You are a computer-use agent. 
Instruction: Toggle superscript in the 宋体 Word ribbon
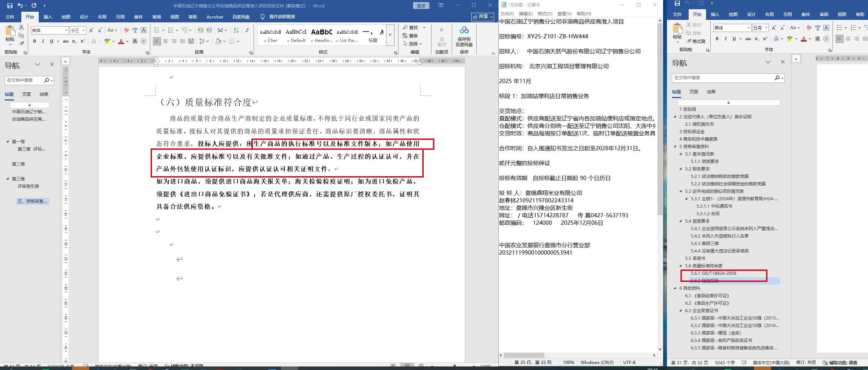(83, 41)
